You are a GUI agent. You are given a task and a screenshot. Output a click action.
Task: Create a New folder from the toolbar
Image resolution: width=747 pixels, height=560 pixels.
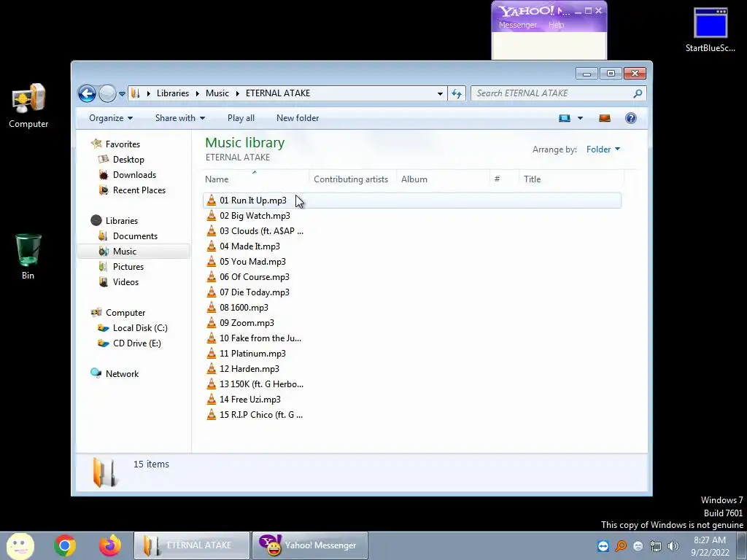(x=298, y=118)
